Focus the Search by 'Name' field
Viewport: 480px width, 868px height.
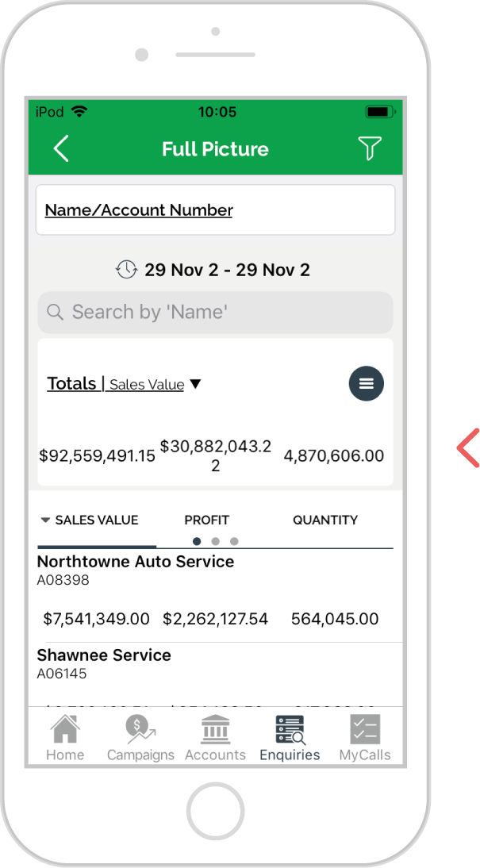(215, 313)
